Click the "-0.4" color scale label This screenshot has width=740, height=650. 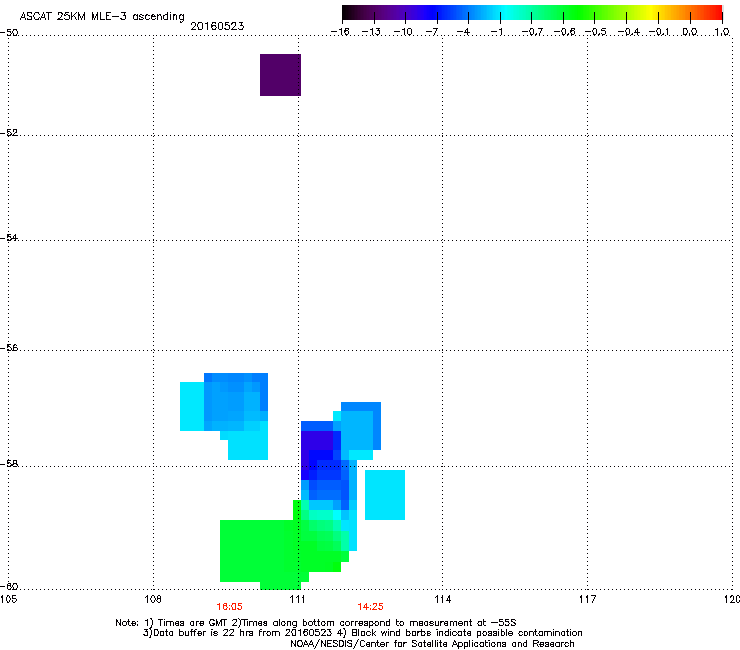tap(629, 32)
